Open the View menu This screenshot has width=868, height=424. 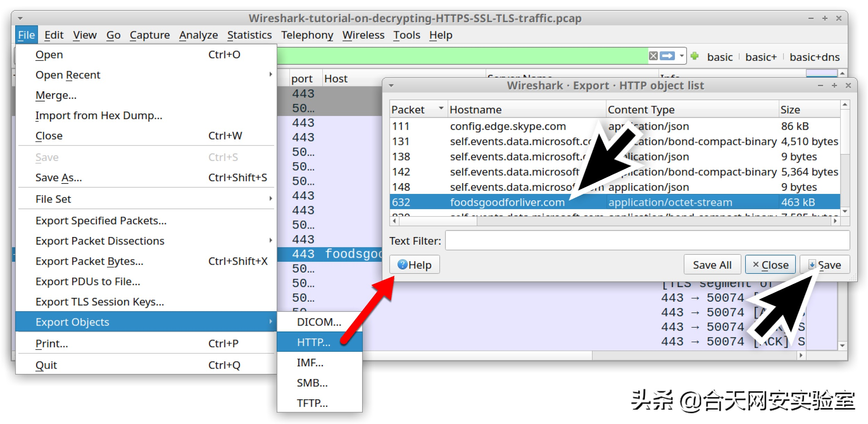[85, 35]
